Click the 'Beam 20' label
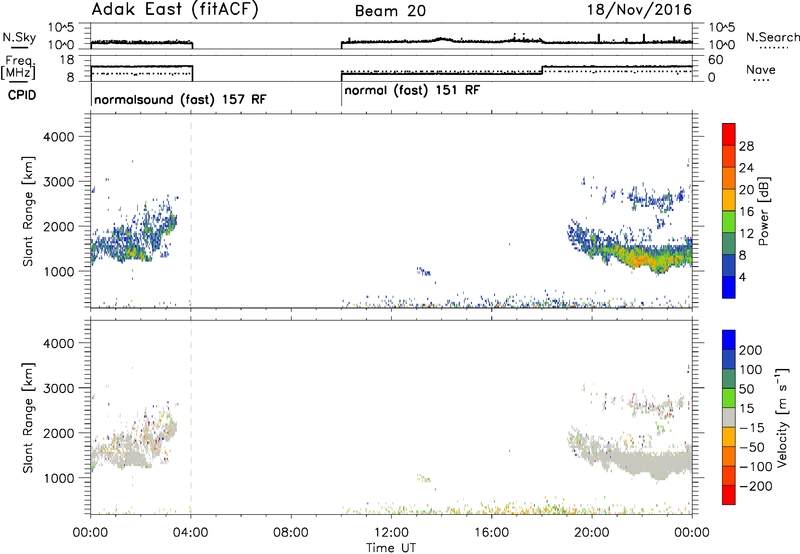The height and width of the screenshot is (554, 800). click(x=390, y=11)
